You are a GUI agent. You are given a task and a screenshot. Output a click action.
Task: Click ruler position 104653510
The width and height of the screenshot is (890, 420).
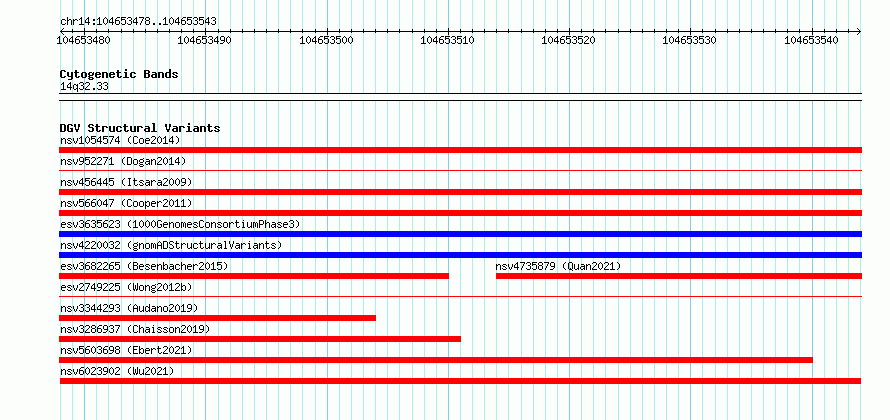(x=448, y=40)
